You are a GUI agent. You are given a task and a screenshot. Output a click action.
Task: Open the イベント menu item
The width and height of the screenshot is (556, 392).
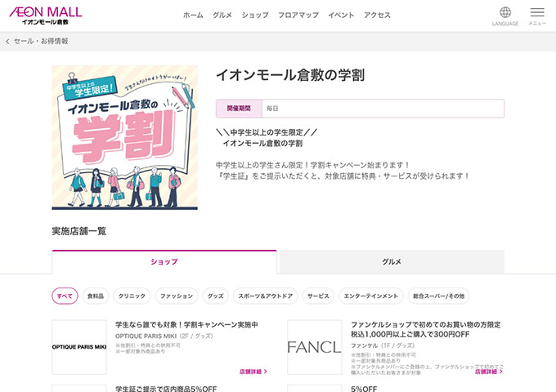(341, 16)
